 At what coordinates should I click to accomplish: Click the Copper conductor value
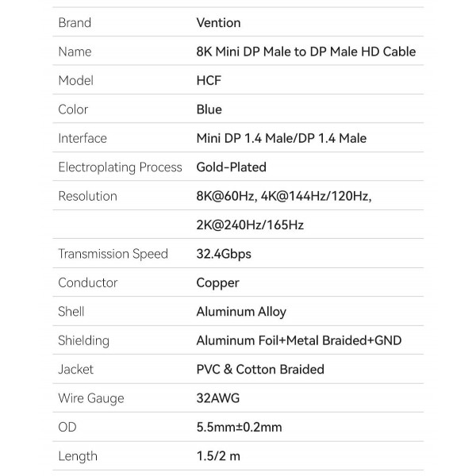click(x=217, y=282)
